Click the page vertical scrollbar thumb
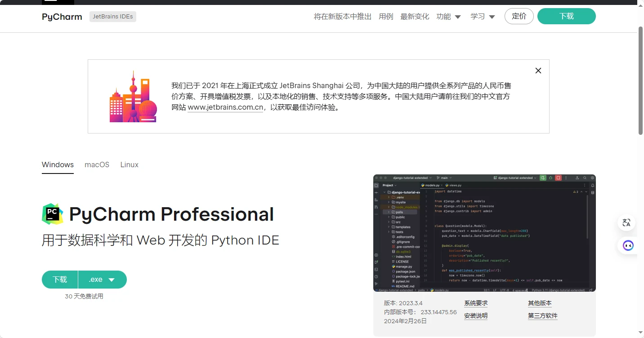Screen dimensions: 644x338 click(641, 80)
